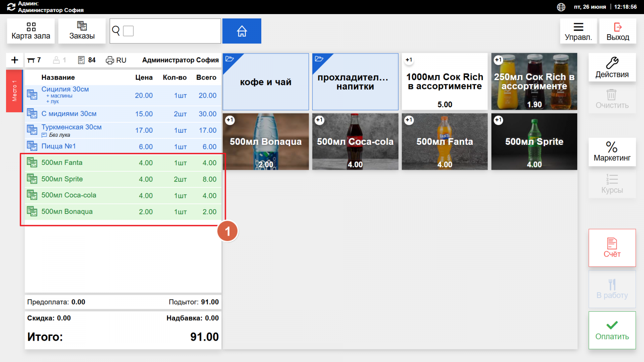
Task: Open прохладительные напитки category folder
Action: coord(355,82)
